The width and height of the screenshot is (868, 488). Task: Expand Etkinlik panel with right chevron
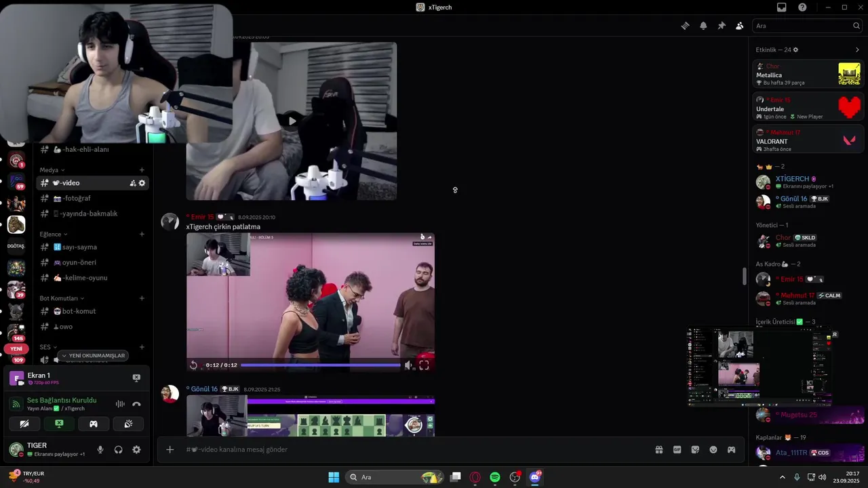click(x=857, y=49)
